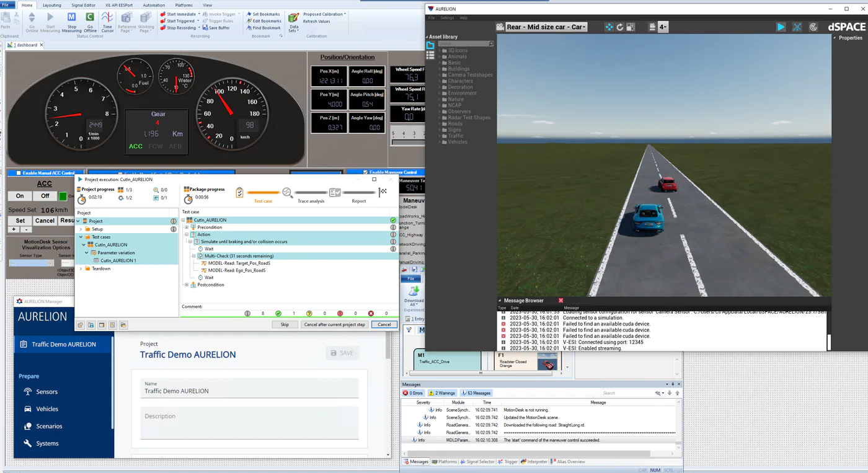Click the Systems wrench icon
Screen dimensions: 868x473
tap(28, 443)
